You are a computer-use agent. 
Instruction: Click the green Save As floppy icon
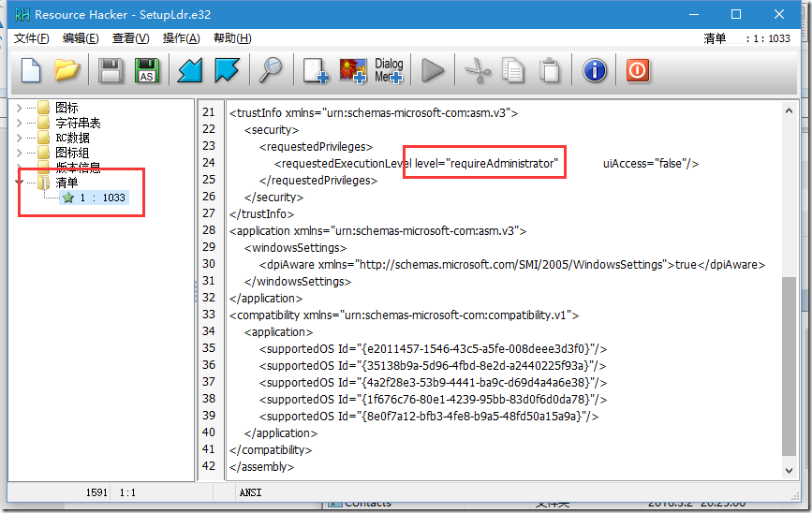pos(147,70)
